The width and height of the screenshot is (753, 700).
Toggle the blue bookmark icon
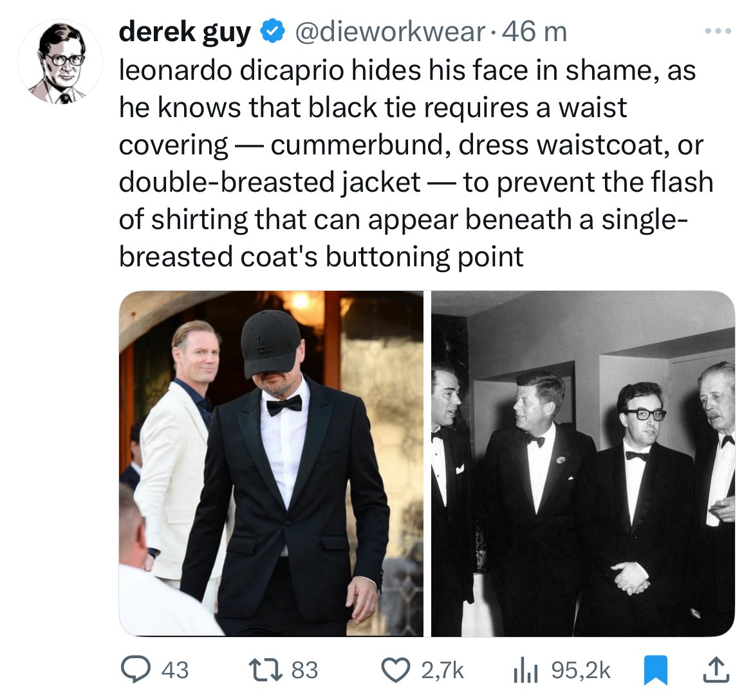click(656, 670)
